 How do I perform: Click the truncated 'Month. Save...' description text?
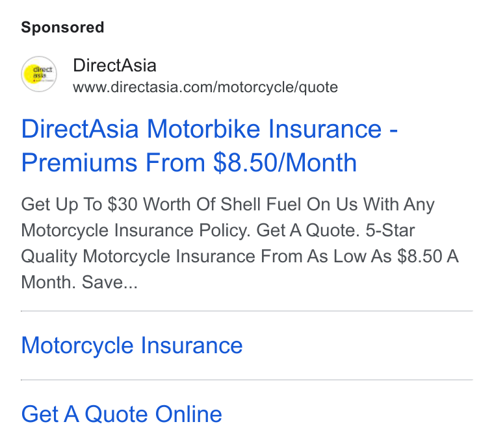pyautogui.click(x=79, y=282)
